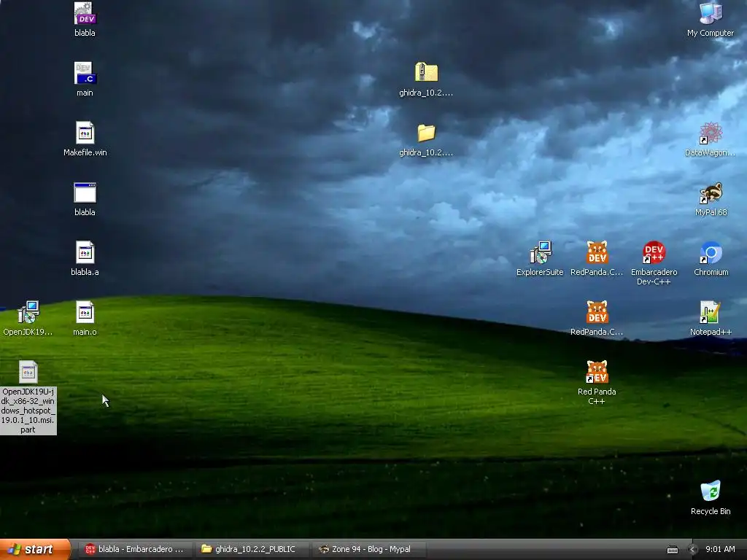Switch to Zone 94 - Blog - Mypal window
The height and width of the screenshot is (560, 747).
[369, 549]
